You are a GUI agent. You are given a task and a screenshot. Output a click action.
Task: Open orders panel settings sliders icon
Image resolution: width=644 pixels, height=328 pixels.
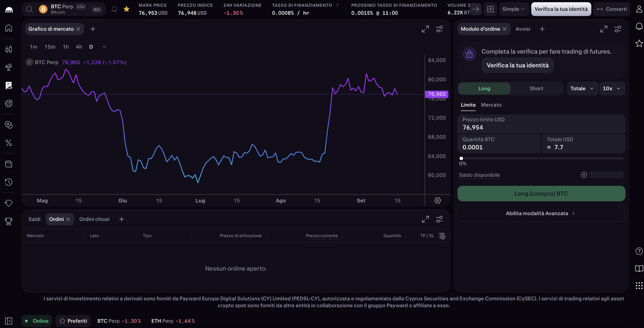439,219
